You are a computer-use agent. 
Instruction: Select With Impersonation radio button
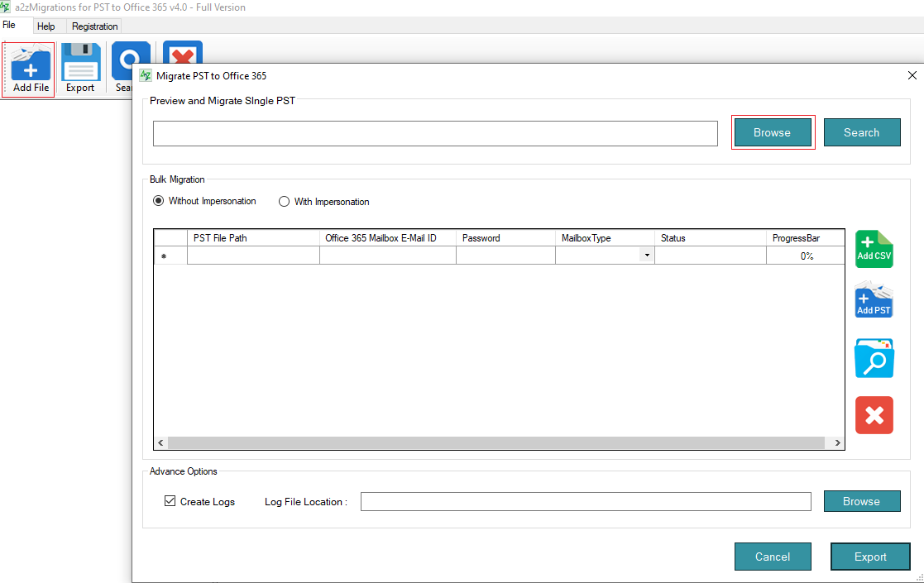(284, 202)
